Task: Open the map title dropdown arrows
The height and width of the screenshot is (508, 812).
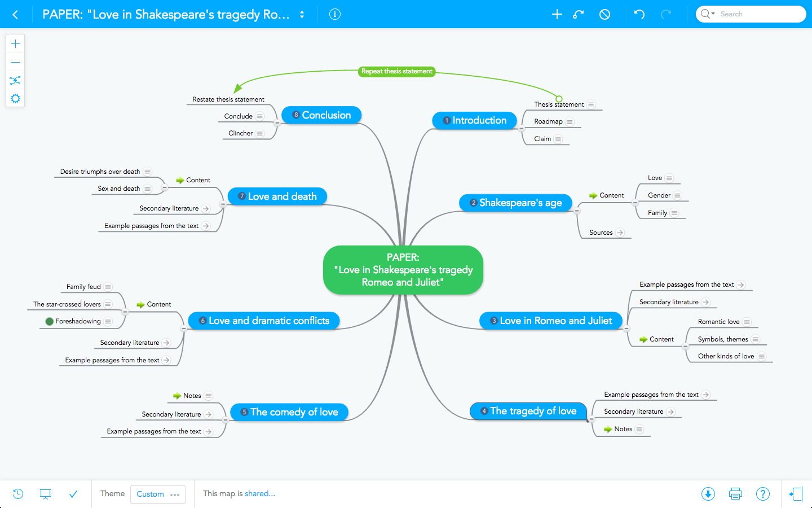Action: point(302,15)
